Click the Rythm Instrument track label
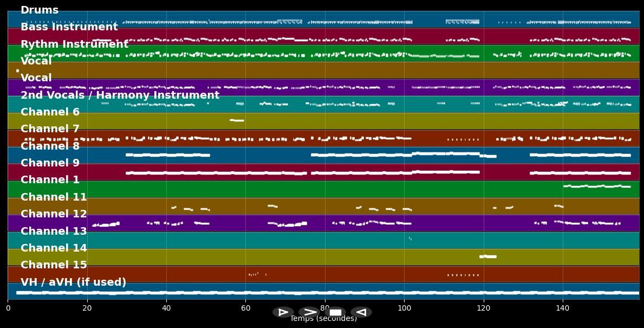 (74, 44)
